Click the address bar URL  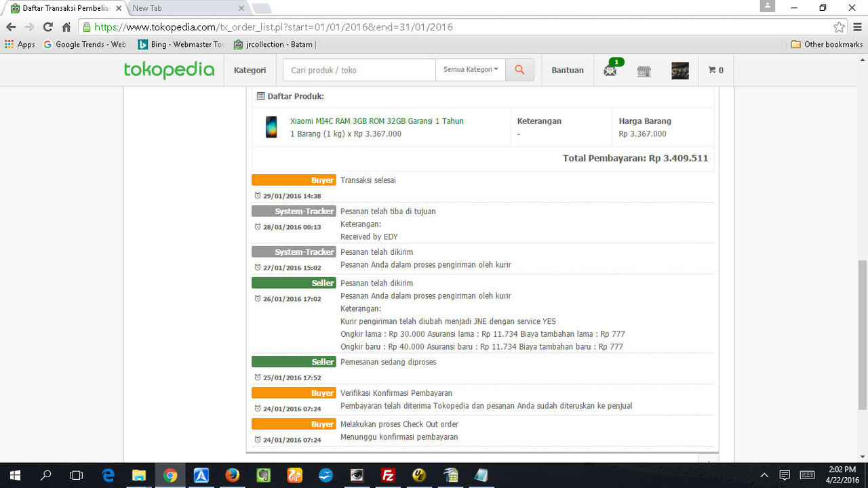tap(274, 27)
